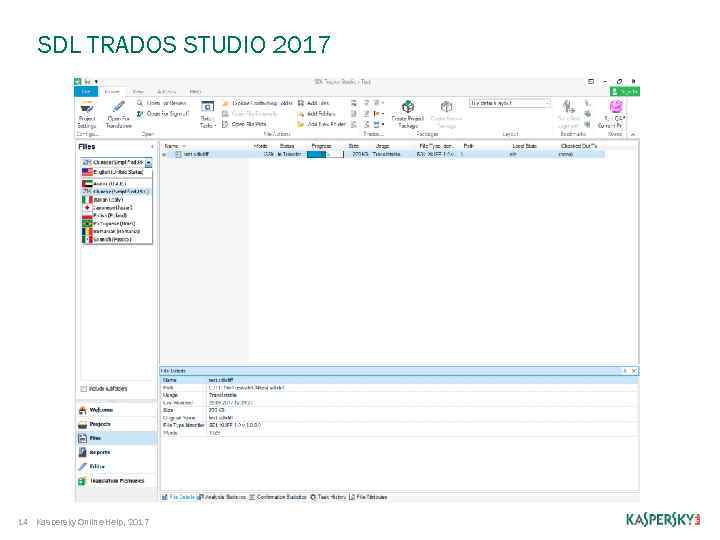
Task: Select Chinese (Simplified) in the dropdown list
Action: pyautogui.click(x=117, y=191)
